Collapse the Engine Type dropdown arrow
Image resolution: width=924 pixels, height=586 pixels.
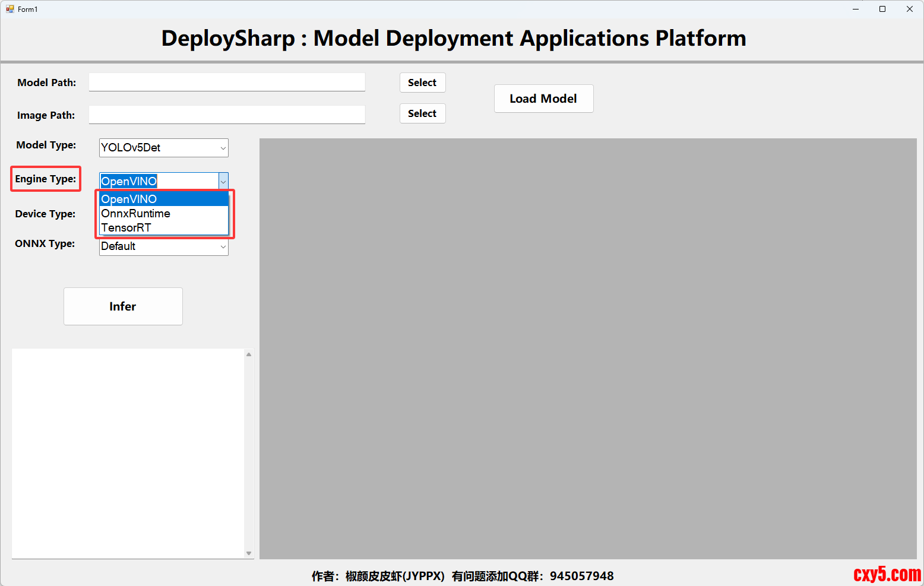[x=223, y=182]
